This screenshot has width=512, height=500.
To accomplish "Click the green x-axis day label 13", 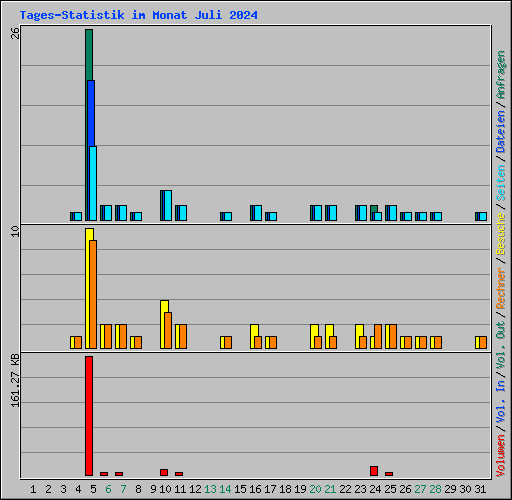I will (x=210, y=489).
